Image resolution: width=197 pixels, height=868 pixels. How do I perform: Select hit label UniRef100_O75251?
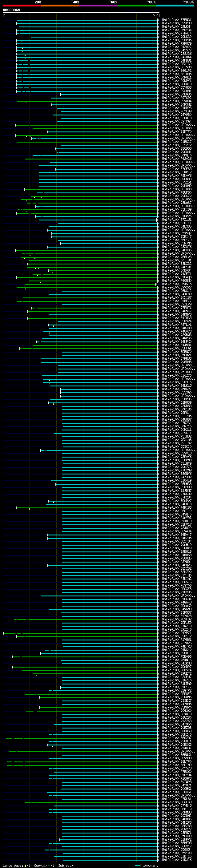pos(176,182)
